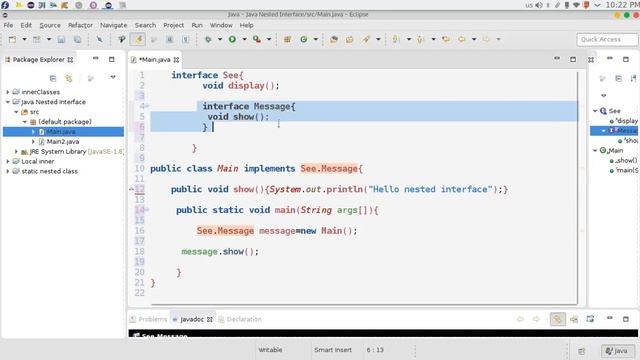The image size is (640, 360).
Task: Click the New Java Class icon
Action: (304, 39)
